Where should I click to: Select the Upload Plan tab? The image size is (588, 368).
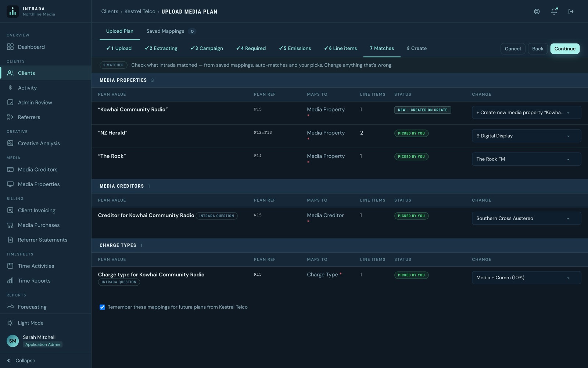click(x=120, y=31)
